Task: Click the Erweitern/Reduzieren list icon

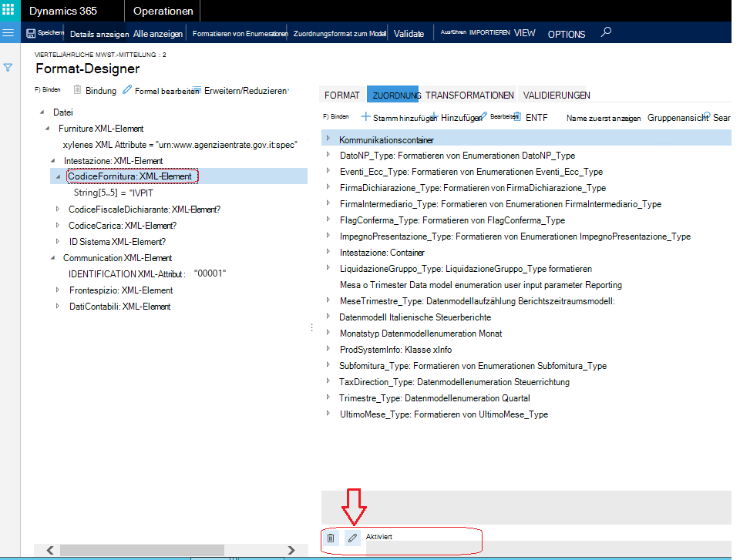Action: tap(197, 89)
